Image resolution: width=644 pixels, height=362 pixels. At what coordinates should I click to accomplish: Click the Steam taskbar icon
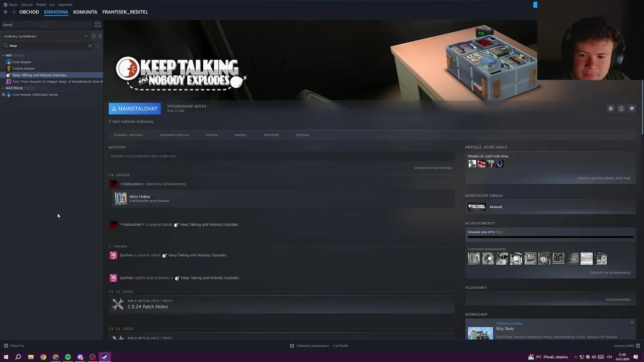[105, 357]
